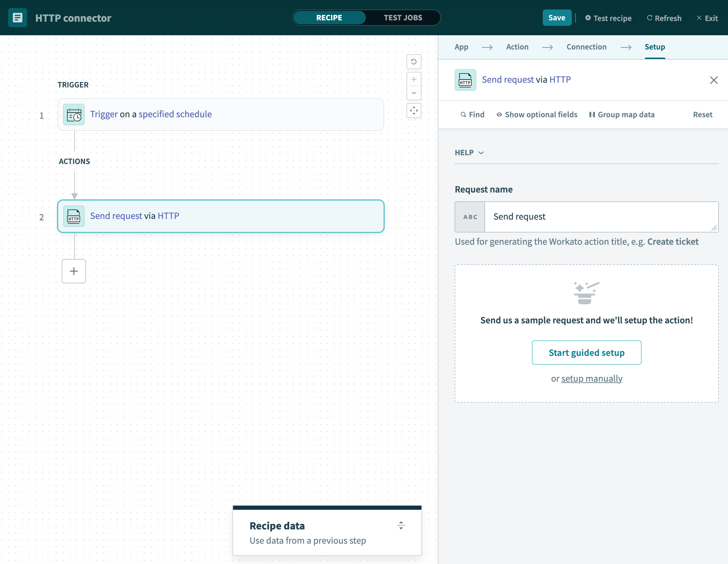This screenshot has height=564, width=728.
Task: Switch to the Action tab
Action: pyautogui.click(x=517, y=46)
